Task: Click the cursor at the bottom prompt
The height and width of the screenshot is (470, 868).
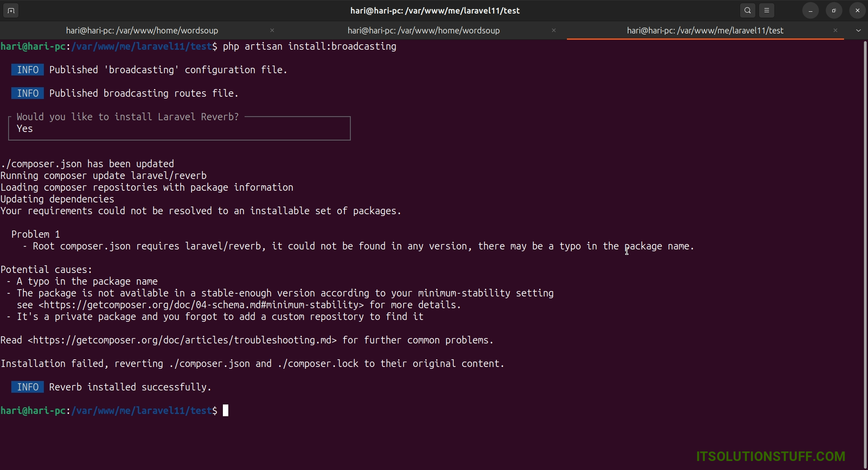Action: click(x=226, y=410)
